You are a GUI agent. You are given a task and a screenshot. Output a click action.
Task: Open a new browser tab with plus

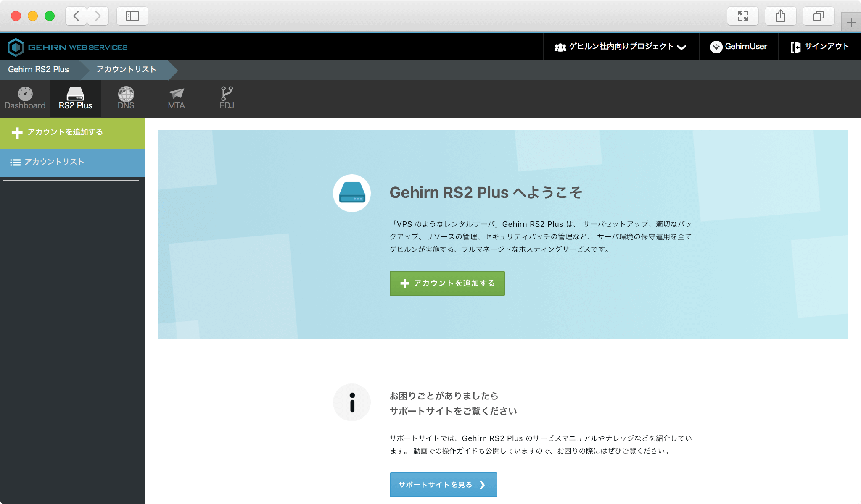[x=851, y=22]
